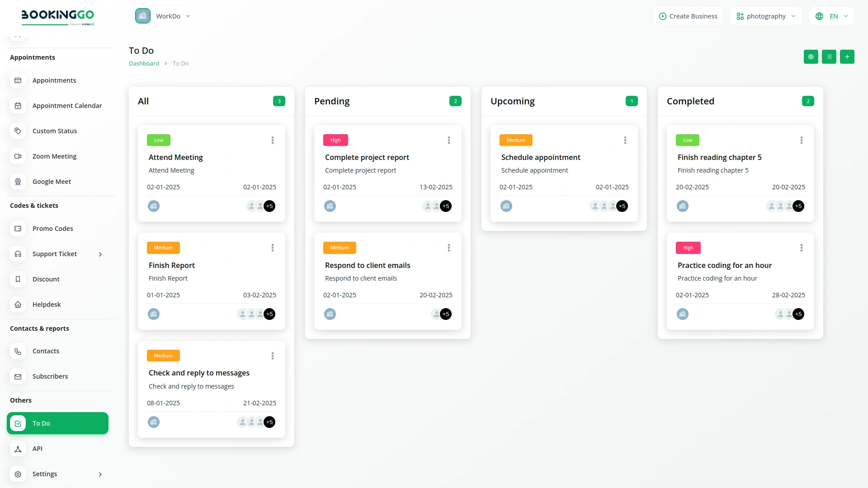This screenshot has height=488, width=868.
Task: Open Subscribers via the envelope icon
Action: (x=18, y=376)
